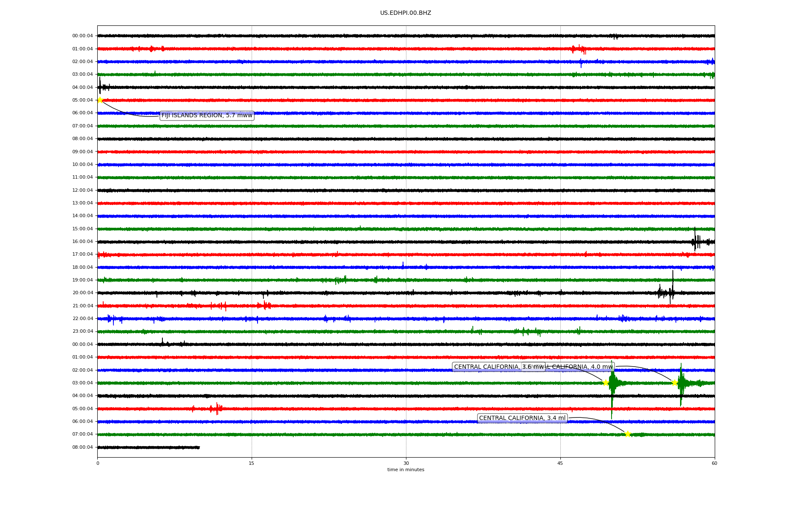The width and height of the screenshot is (812, 508).
Task: Click the 16:00:04 row time label
Action: click(x=82, y=242)
